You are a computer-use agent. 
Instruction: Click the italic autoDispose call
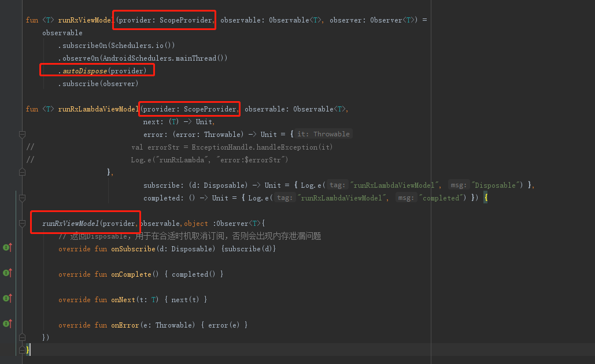84,71
